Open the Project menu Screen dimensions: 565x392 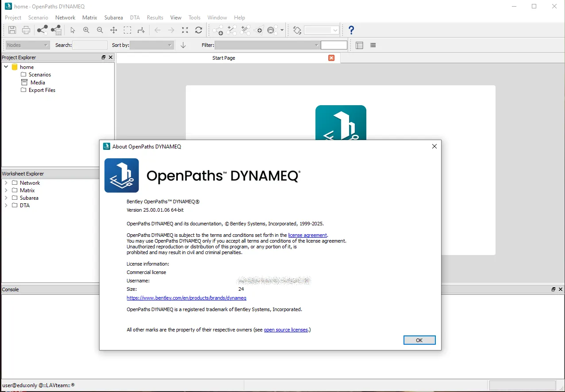click(13, 18)
